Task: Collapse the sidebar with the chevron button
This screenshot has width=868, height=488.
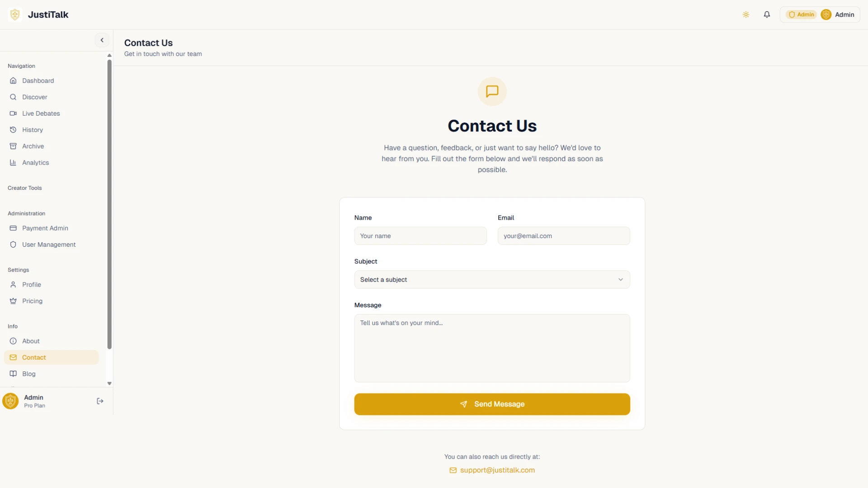Action: point(102,40)
